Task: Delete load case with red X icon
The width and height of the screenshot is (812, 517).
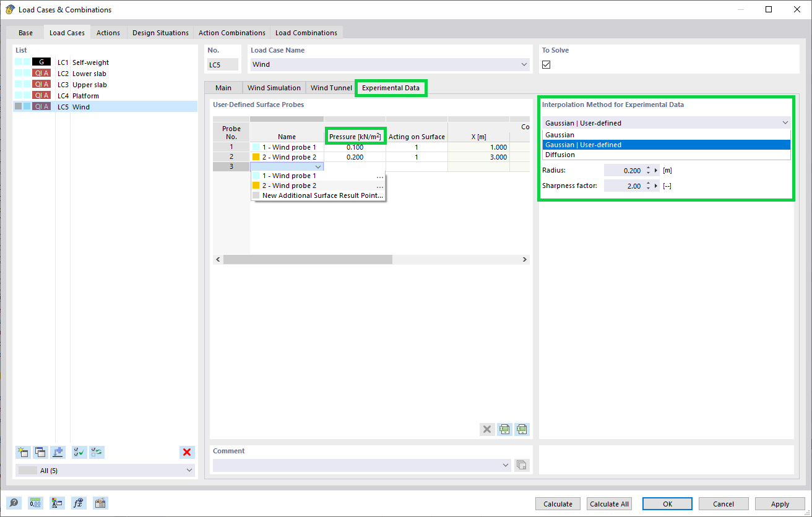Action: click(x=187, y=452)
